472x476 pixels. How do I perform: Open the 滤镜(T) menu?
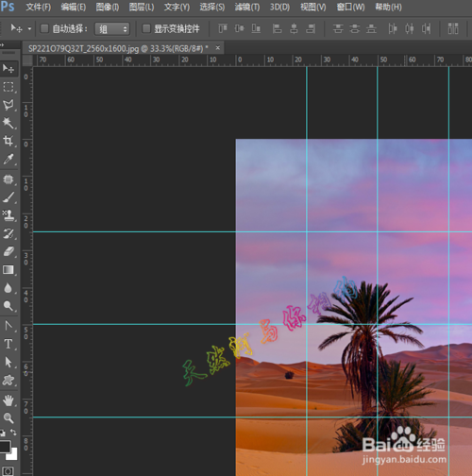click(247, 7)
